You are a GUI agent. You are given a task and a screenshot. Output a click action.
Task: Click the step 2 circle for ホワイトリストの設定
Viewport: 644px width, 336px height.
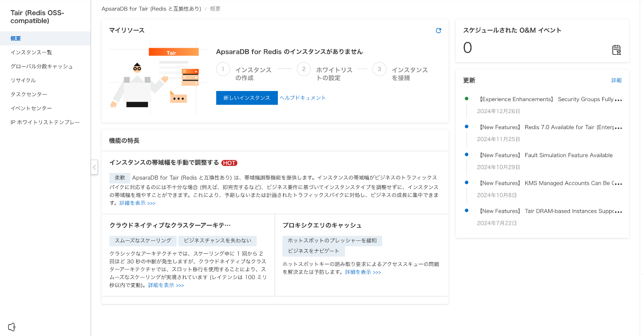point(304,69)
